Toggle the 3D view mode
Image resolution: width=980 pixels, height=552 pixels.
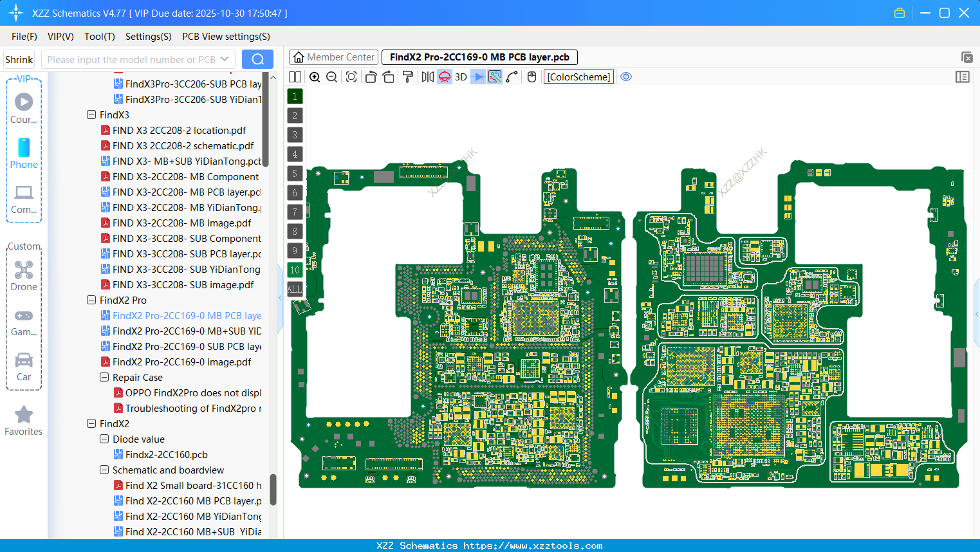click(461, 77)
